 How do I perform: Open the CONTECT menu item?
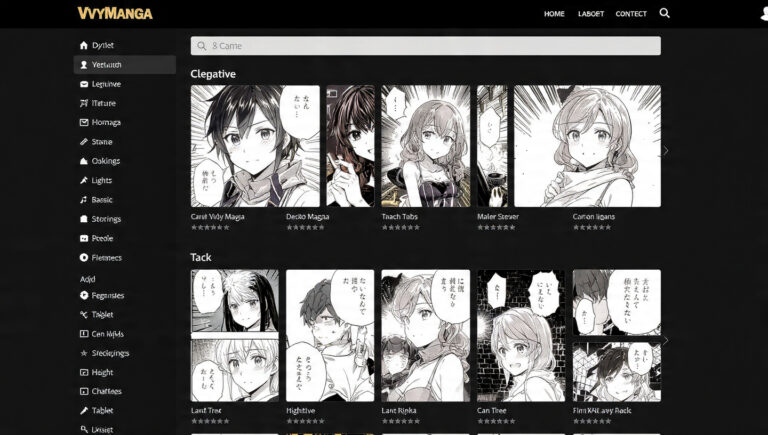tap(631, 14)
